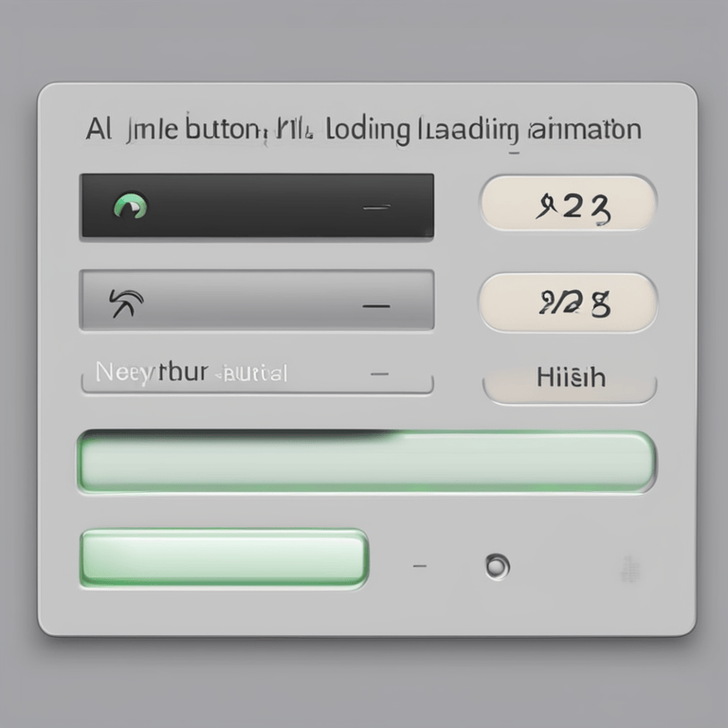The width and height of the screenshot is (728, 728).
Task: Click the black swirl icon in gray bar
Action: (126, 302)
